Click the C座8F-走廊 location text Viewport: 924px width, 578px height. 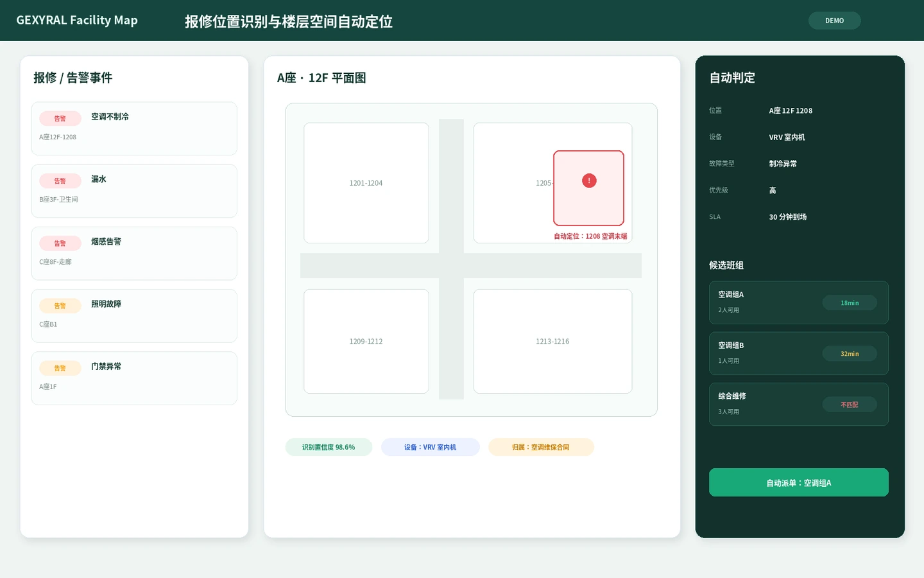[55, 261]
